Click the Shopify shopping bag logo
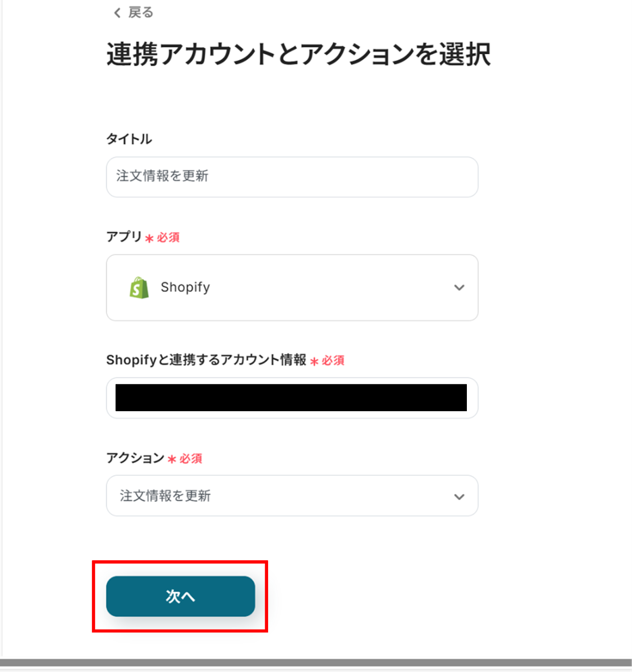632x672 pixels. pyautogui.click(x=139, y=288)
